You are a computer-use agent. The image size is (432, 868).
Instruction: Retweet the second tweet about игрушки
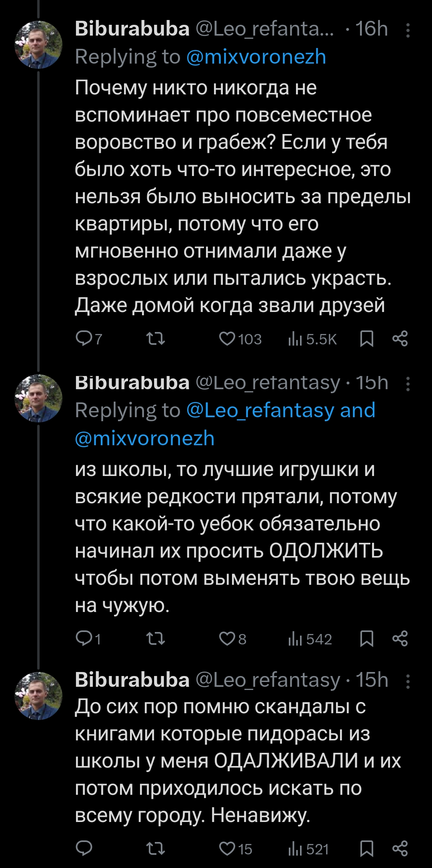pos(156,638)
